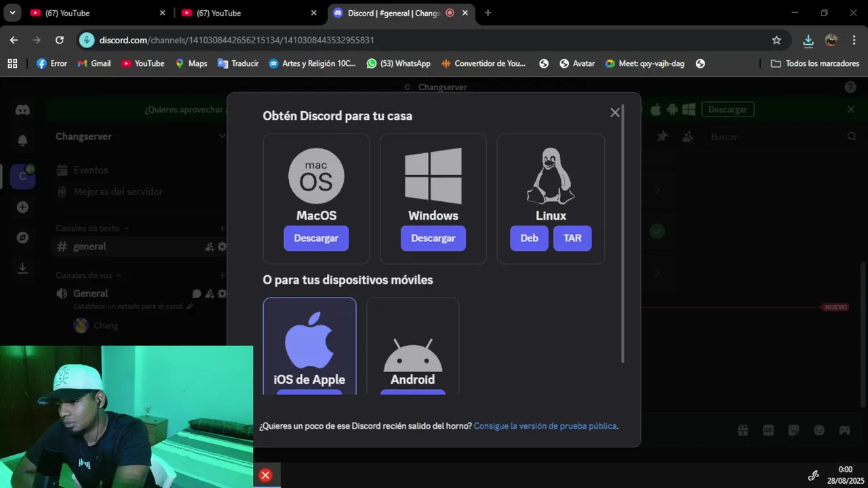Download Discord for Windows
Viewport: 868px width, 488px height.
click(x=433, y=239)
